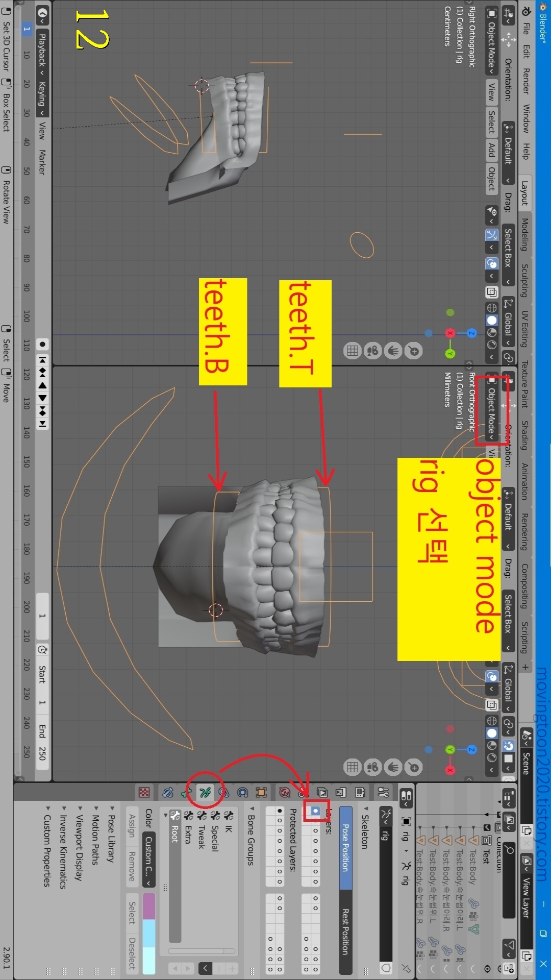Click blue Z axis gizmo in Front Orthographic viewport
This screenshot has height=980, width=551.
[x=471, y=750]
